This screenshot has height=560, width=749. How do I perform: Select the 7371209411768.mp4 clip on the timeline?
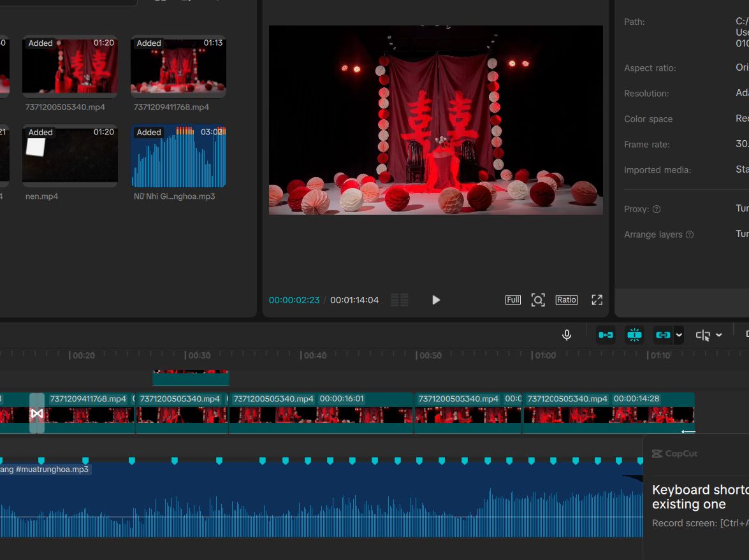pyautogui.click(x=90, y=413)
